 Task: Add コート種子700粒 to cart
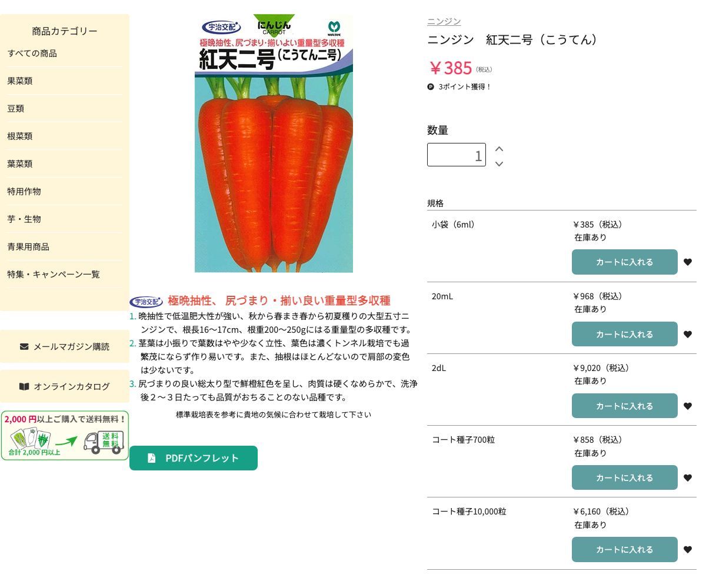click(624, 477)
